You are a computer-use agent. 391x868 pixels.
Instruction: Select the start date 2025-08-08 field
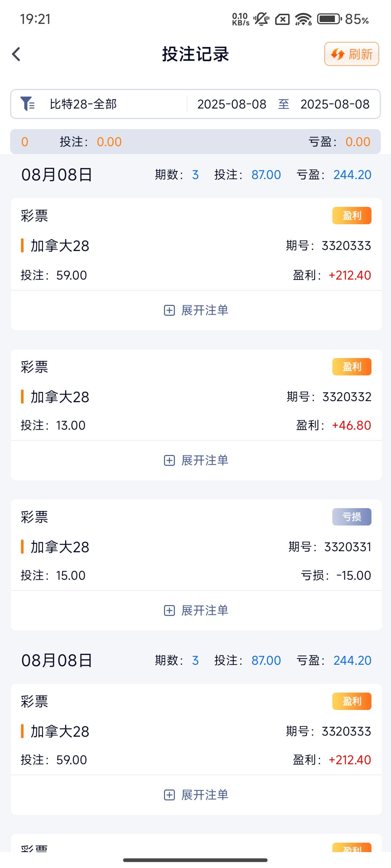(232, 104)
